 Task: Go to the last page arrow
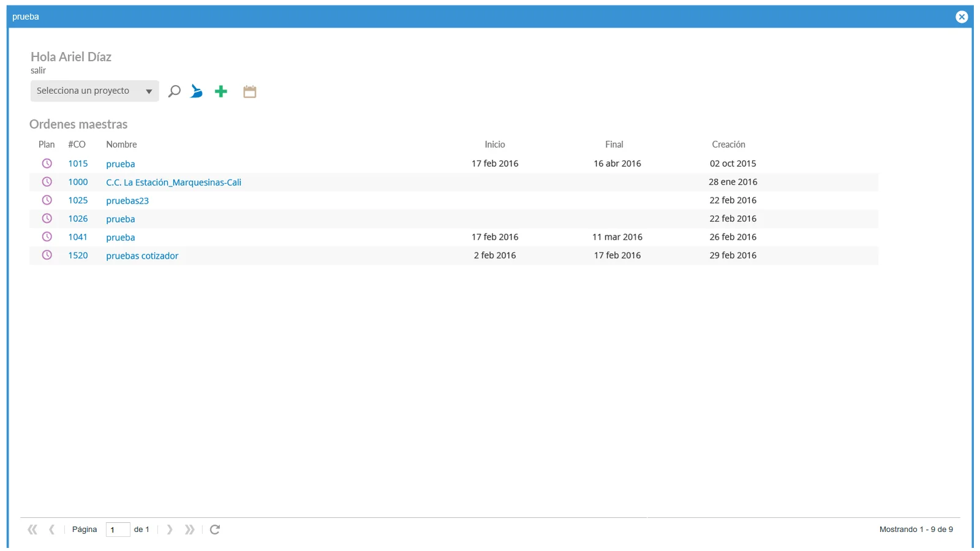pyautogui.click(x=190, y=530)
